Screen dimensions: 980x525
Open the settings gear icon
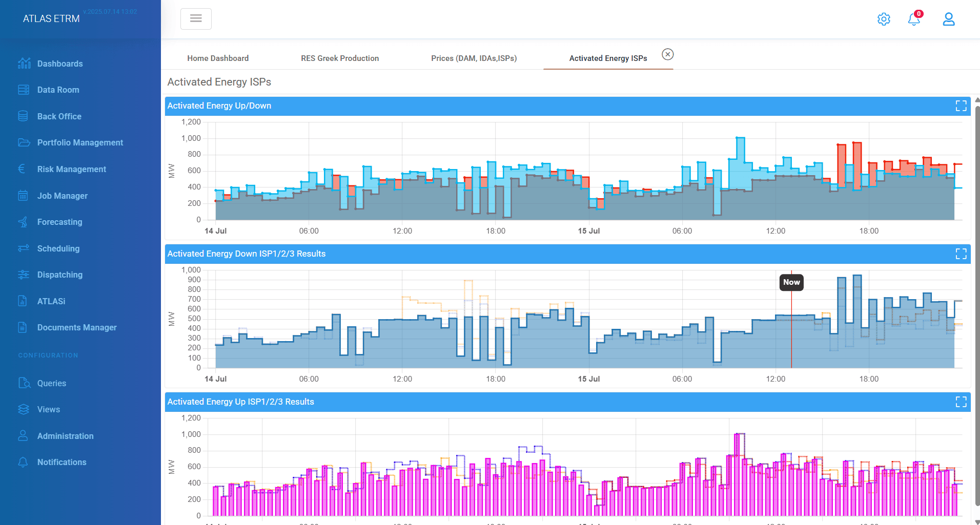point(884,19)
